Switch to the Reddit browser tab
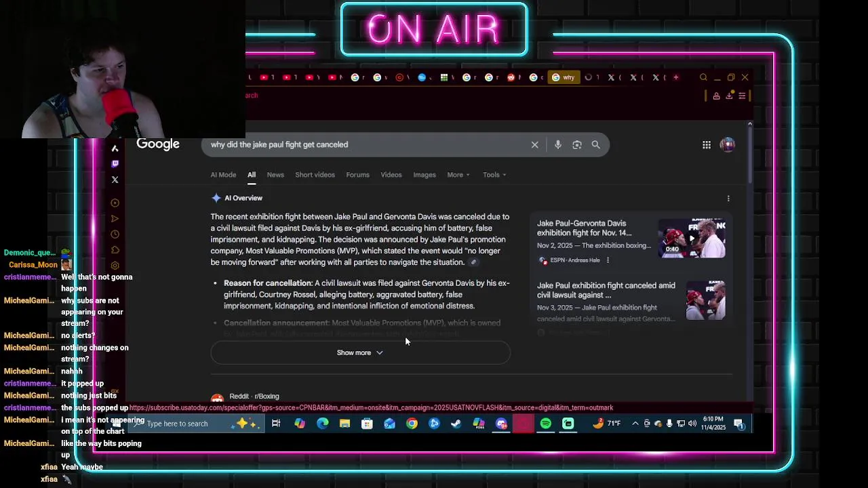 click(x=513, y=77)
